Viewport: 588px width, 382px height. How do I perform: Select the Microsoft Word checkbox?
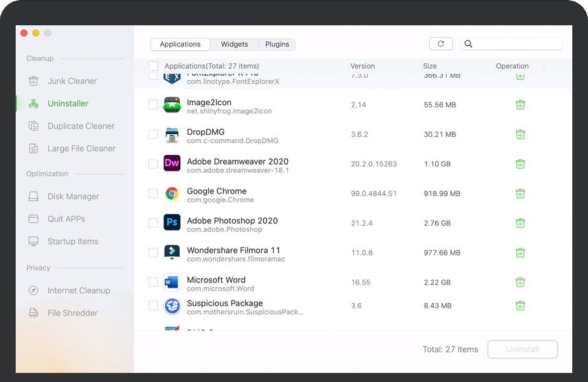pyautogui.click(x=153, y=282)
